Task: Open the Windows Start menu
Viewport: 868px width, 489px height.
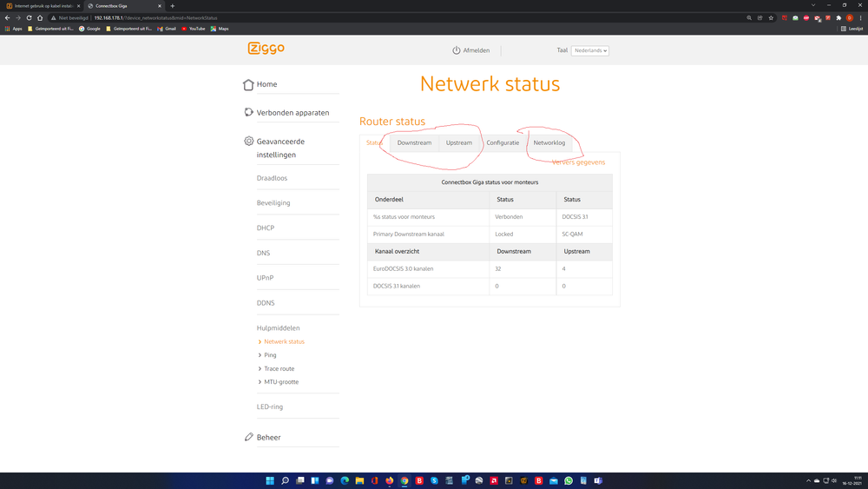Action: coord(269,480)
